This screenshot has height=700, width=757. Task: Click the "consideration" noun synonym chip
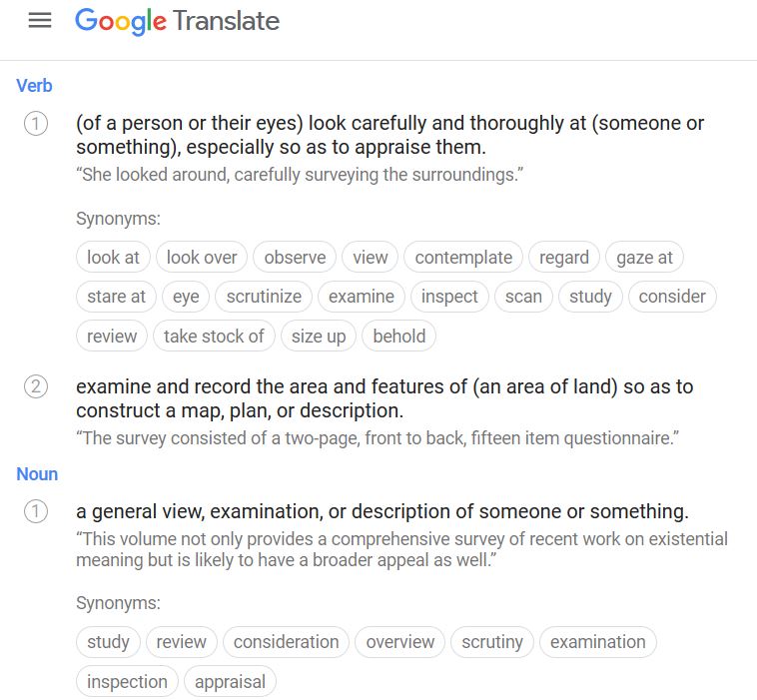click(x=286, y=642)
